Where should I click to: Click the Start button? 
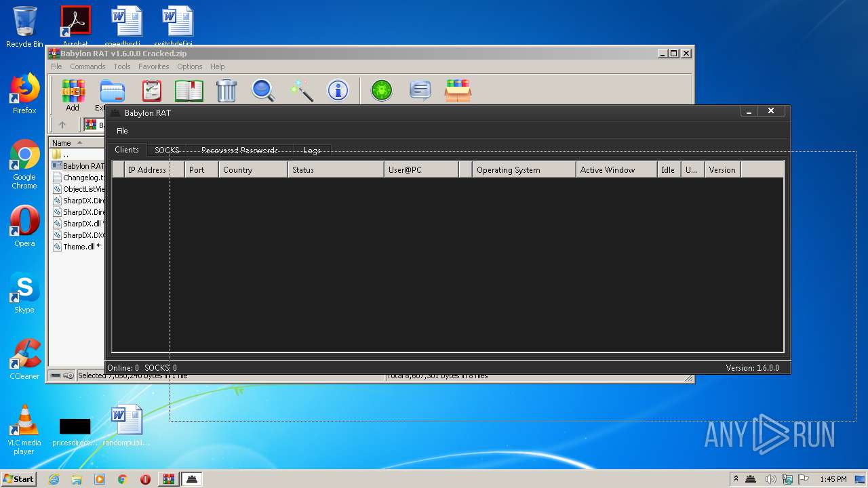pyautogui.click(x=19, y=479)
